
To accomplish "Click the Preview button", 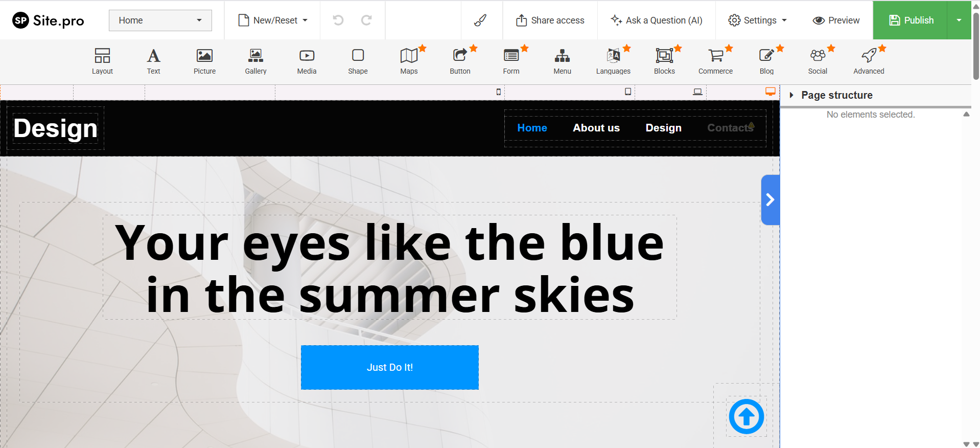I will (x=836, y=20).
